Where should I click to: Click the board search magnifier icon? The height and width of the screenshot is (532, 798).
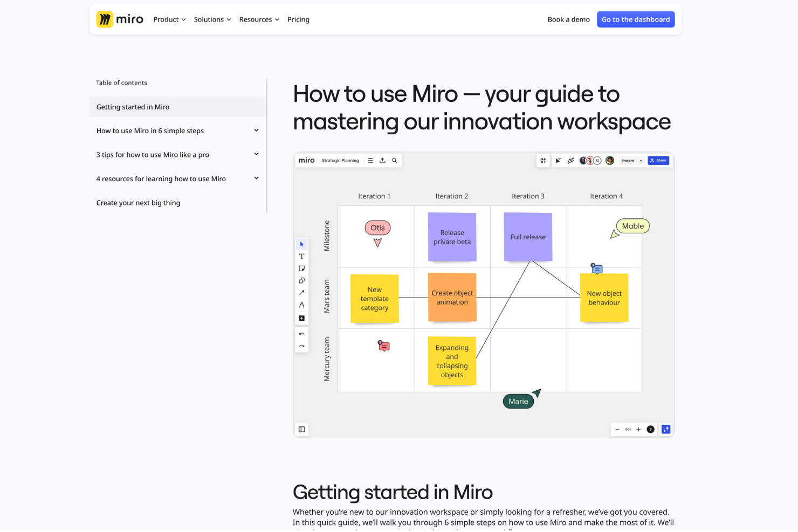tap(394, 161)
